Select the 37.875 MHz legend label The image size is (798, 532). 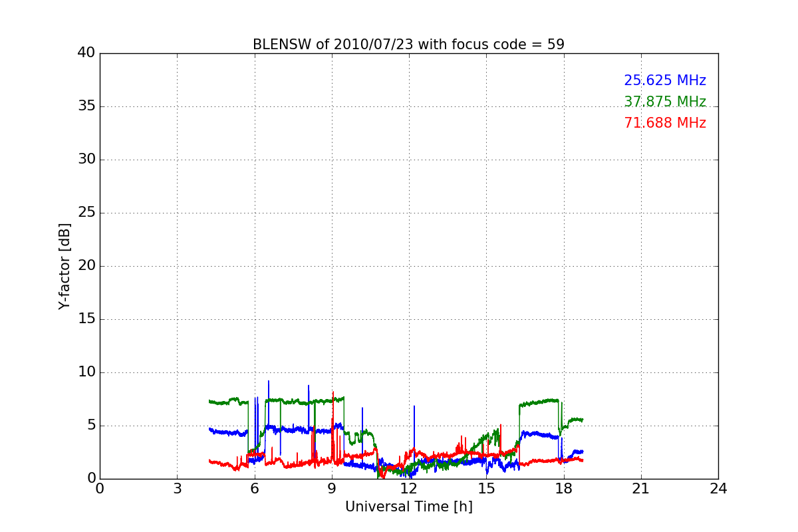[x=665, y=102]
